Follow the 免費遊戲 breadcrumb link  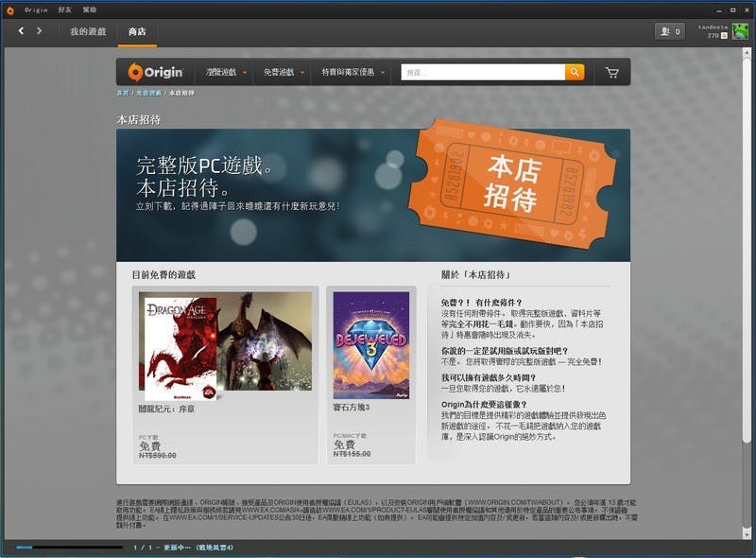(148, 94)
